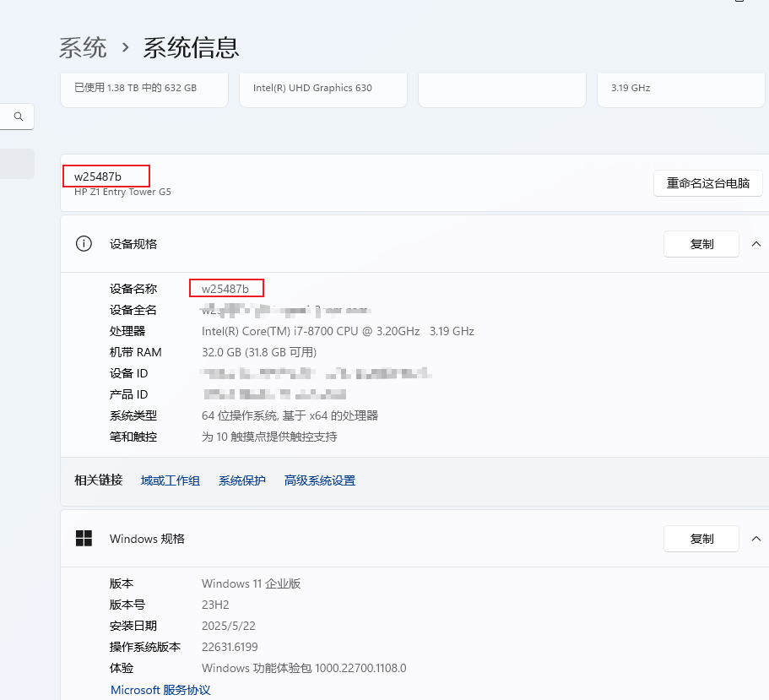Screen dimensions: 769x700
Task: Click the storage card 已使用 1.38 TB
Action: pyautogui.click(x=144, y=90)
